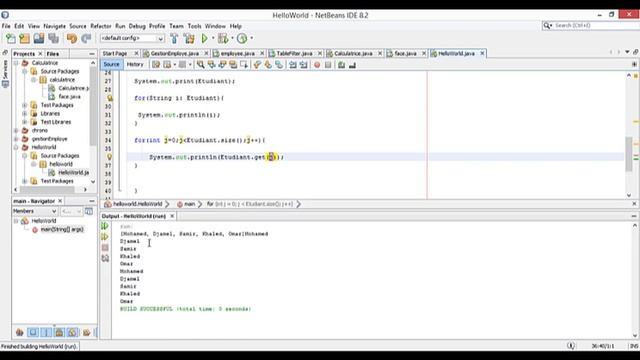Click the Re-run icon in Output window
Image resolution: width=640 pixels, height=360 pixels.
(x=105, y=226)
